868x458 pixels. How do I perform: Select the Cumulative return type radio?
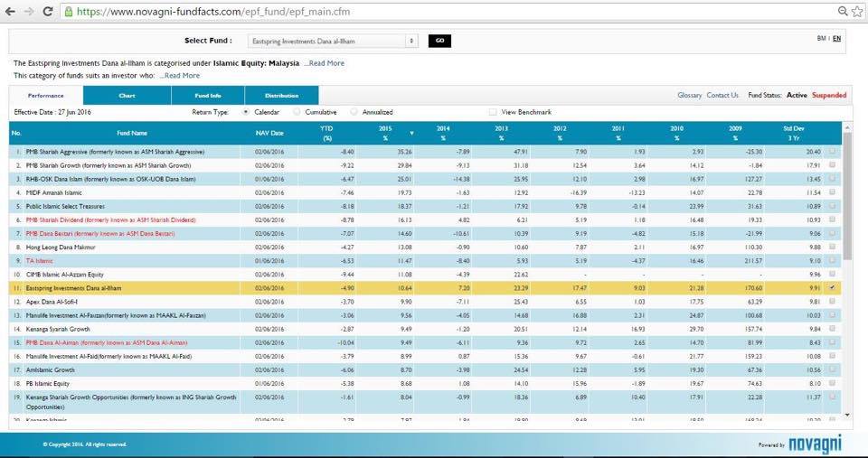(298, 112)
